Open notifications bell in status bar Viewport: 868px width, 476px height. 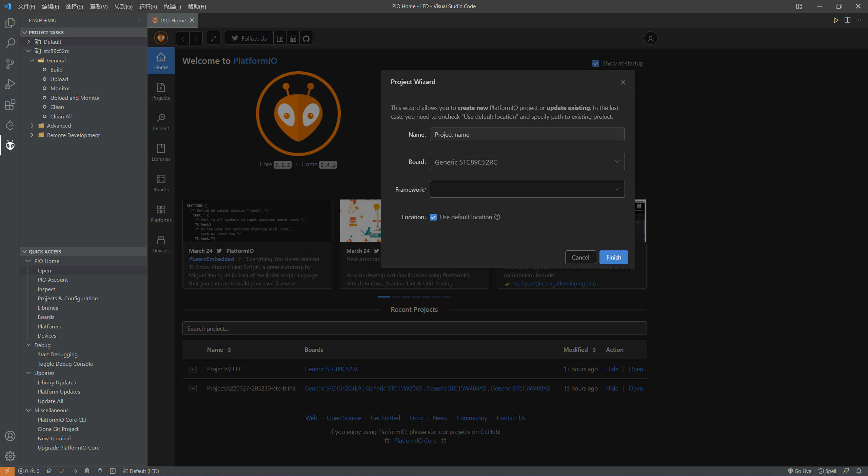pyautogui.click(x=859, y=471)
